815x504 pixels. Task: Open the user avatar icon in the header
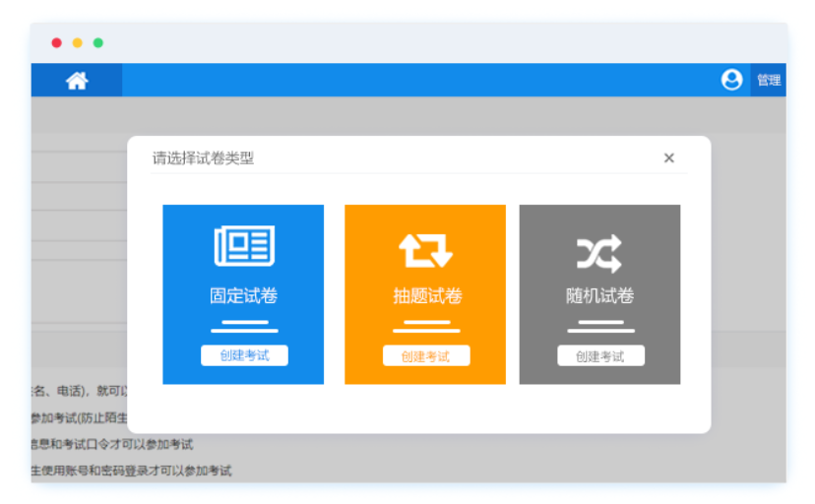tap(731, 80)
